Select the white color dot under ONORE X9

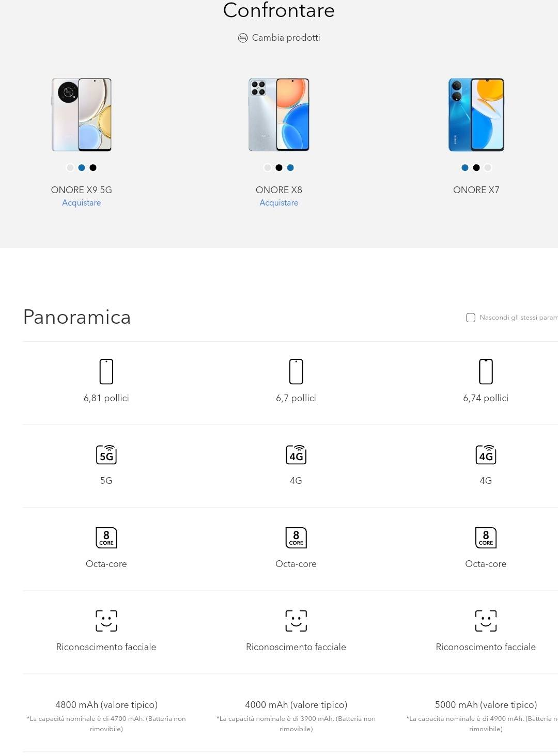coord(70,167)
